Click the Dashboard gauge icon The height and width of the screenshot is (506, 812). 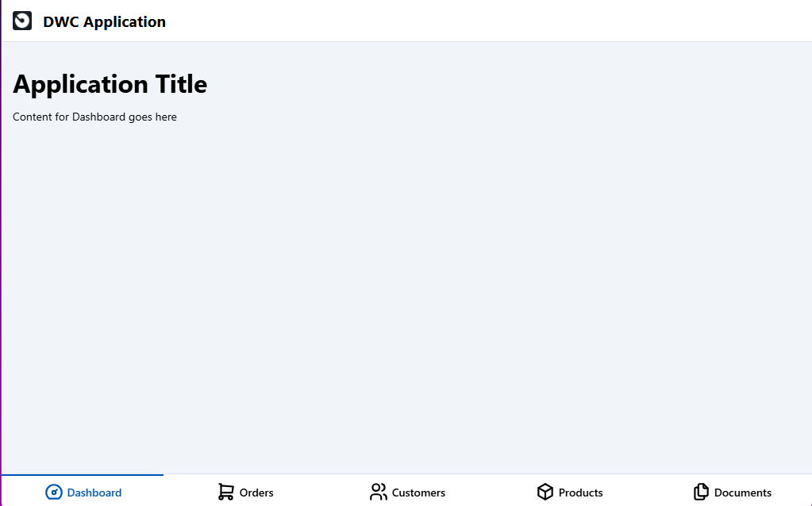coord(54,492)
